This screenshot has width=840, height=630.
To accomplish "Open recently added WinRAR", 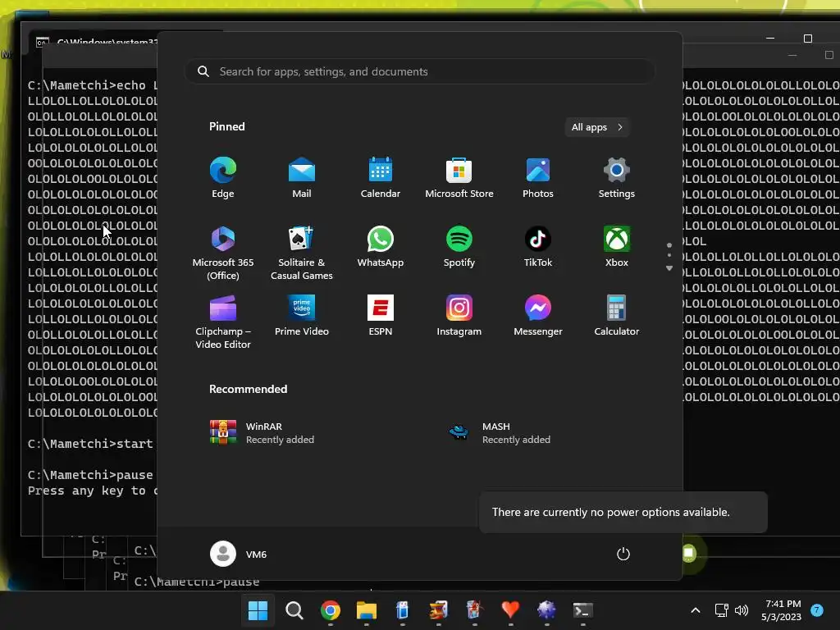I will coord(262,433).
